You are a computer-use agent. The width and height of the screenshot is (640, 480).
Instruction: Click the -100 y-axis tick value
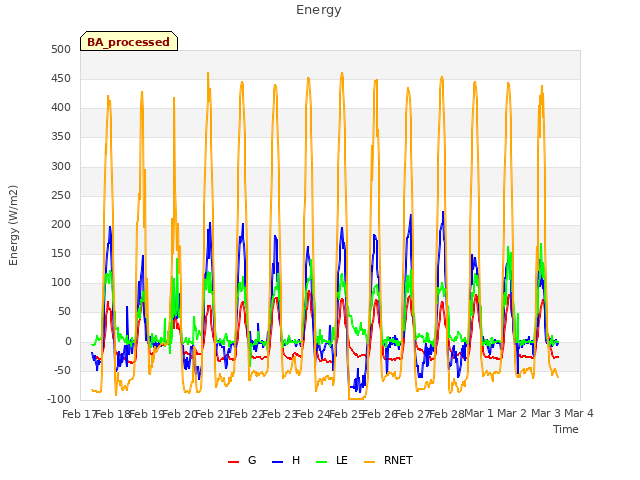pyautogui.click(x=59, y=400)
